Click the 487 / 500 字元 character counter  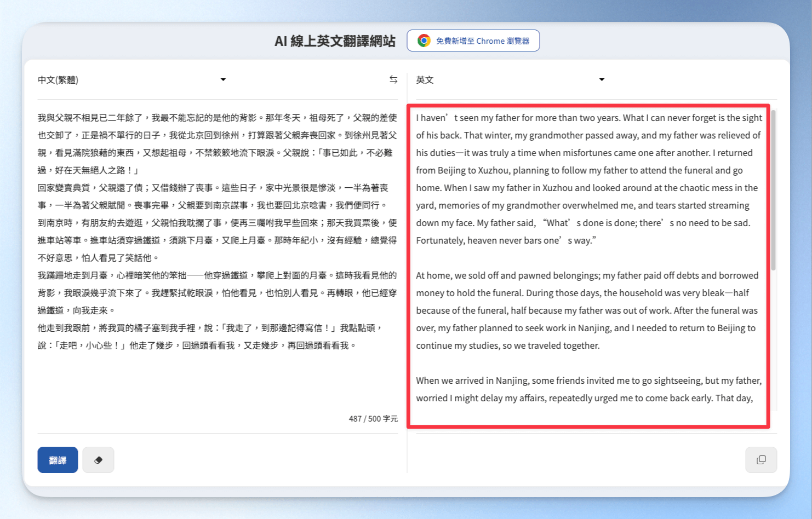click(373, 419)
